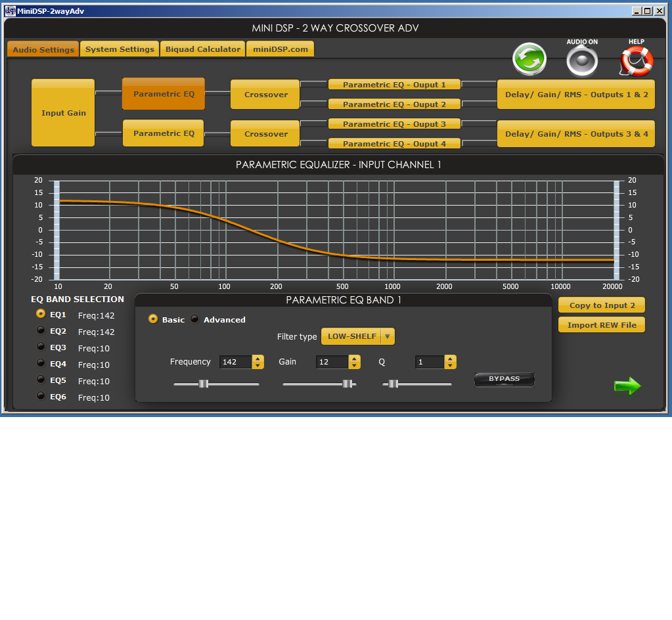Click the Frequency value input field

236,362
